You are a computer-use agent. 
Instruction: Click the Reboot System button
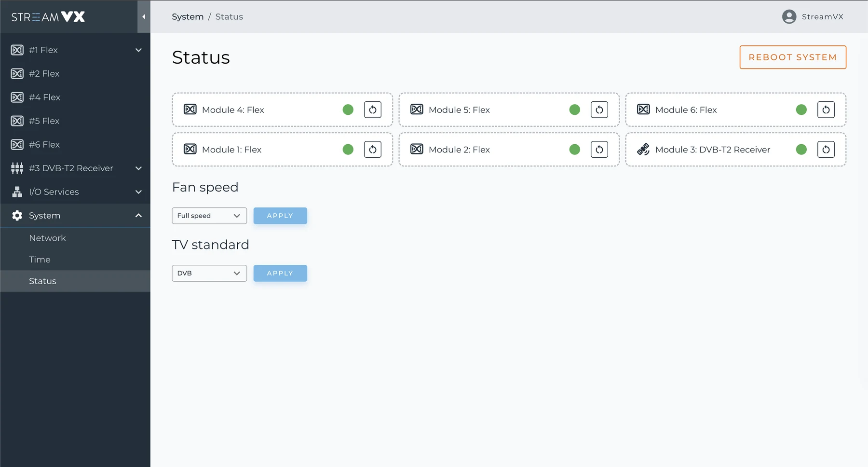(793, 57)
